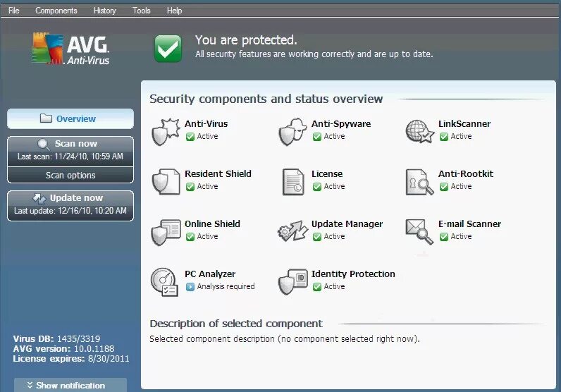Run Update now
561x392 pixels.
[70, 206]
